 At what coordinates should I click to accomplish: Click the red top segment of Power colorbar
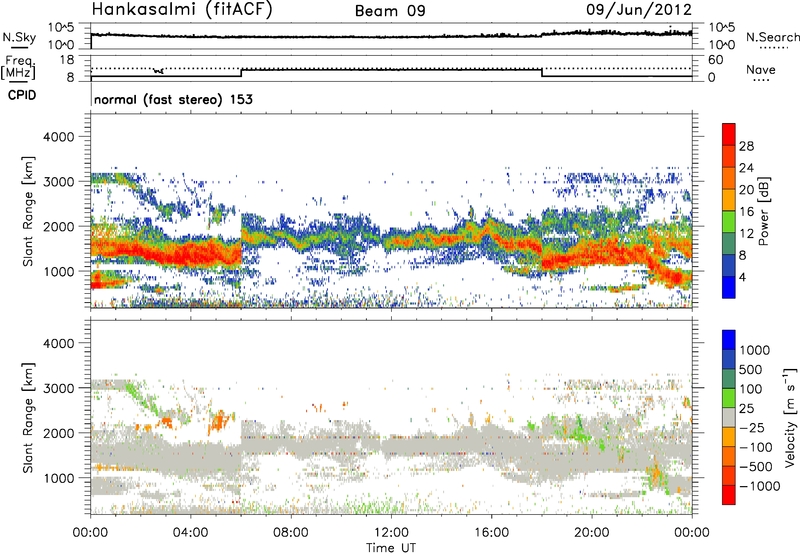pos(729,134)
